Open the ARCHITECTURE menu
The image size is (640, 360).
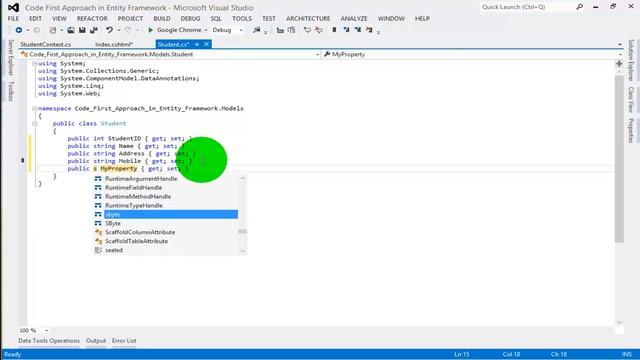click(x=308, y=19)
